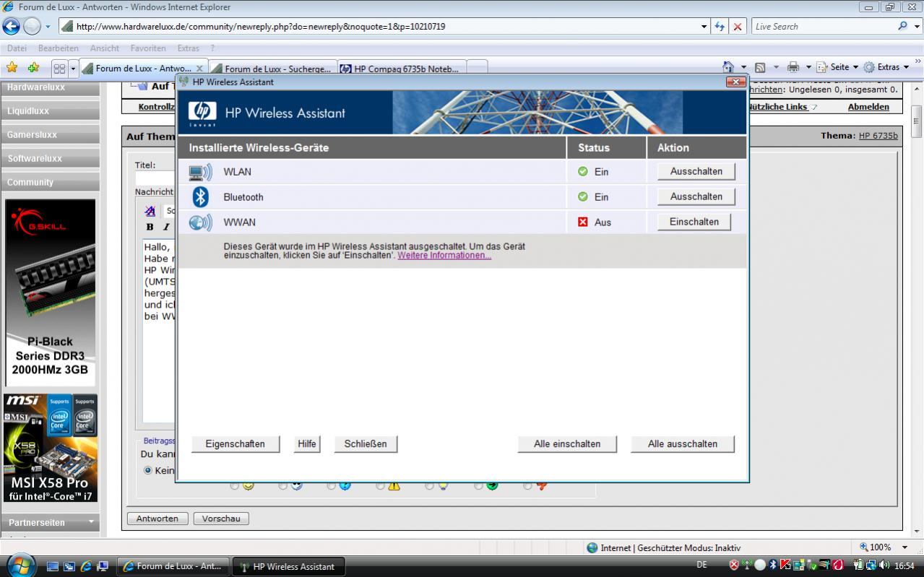924x577 pixels.
Task: Click the Bluetooth device icon
Action: [200, 196]
